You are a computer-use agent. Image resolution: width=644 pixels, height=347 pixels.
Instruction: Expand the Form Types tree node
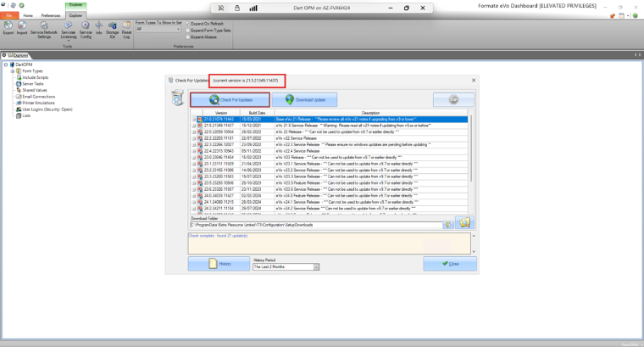[x=13, y=71]
